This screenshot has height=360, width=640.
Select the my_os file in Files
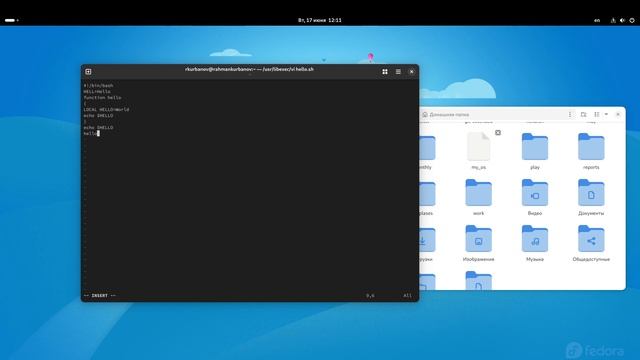tap(478, 150)
